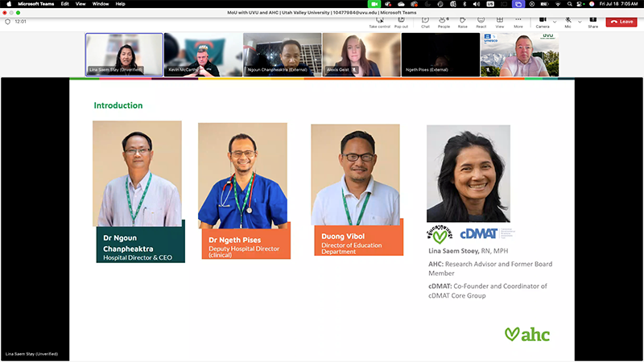Toggle the Camera on or off

(542, 20)
